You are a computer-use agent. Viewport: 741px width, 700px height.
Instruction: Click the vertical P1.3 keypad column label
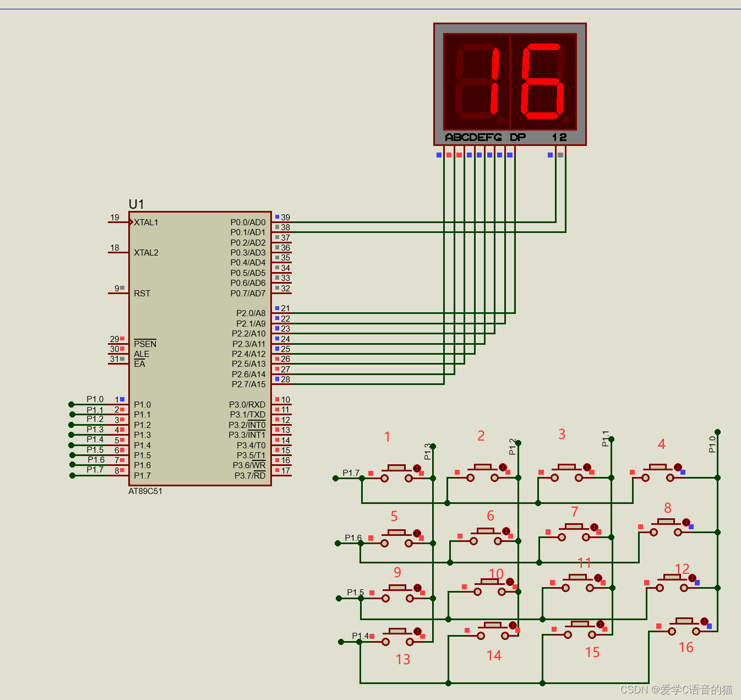[428, 452]
